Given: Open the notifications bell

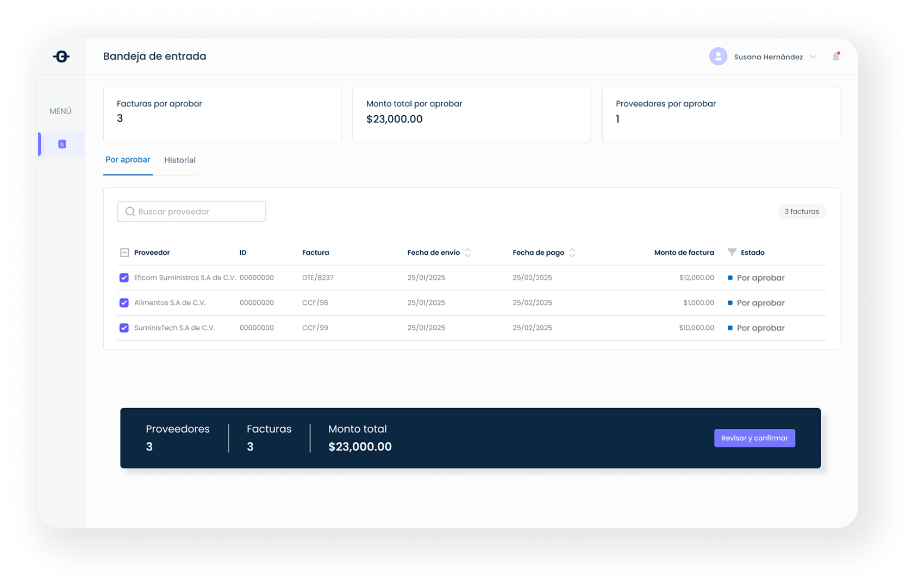Looking at the screenshot, I should click(x=835, y=57).
